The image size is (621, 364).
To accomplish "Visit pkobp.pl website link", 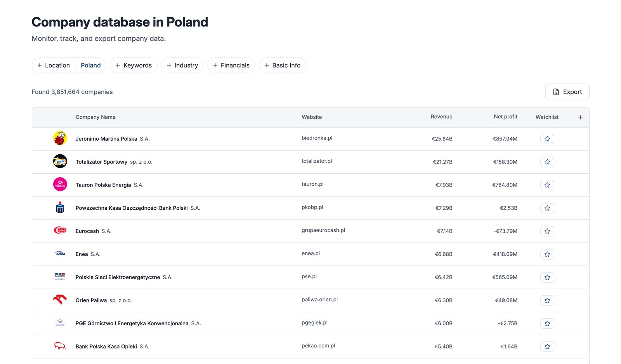I will click(x=312, y=207).
